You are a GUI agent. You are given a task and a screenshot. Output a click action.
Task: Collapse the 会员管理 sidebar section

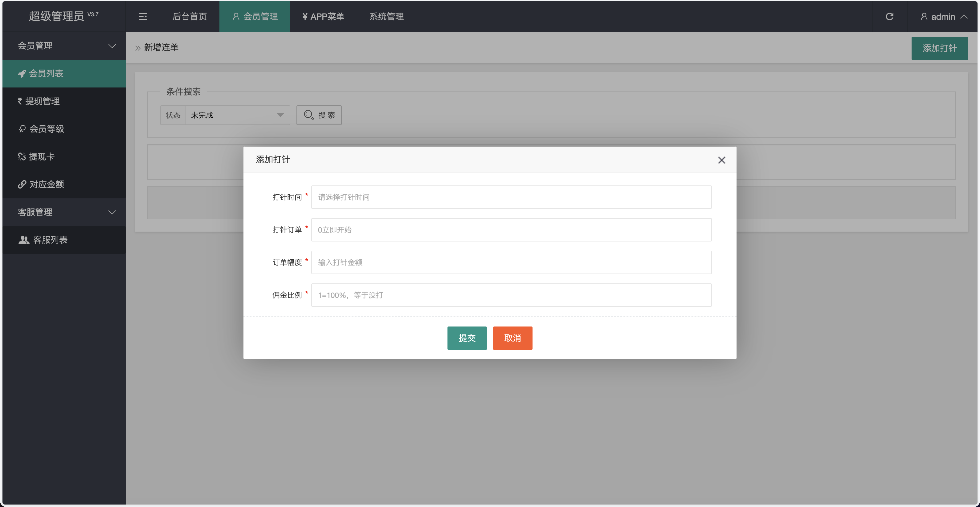pos(112,46)
